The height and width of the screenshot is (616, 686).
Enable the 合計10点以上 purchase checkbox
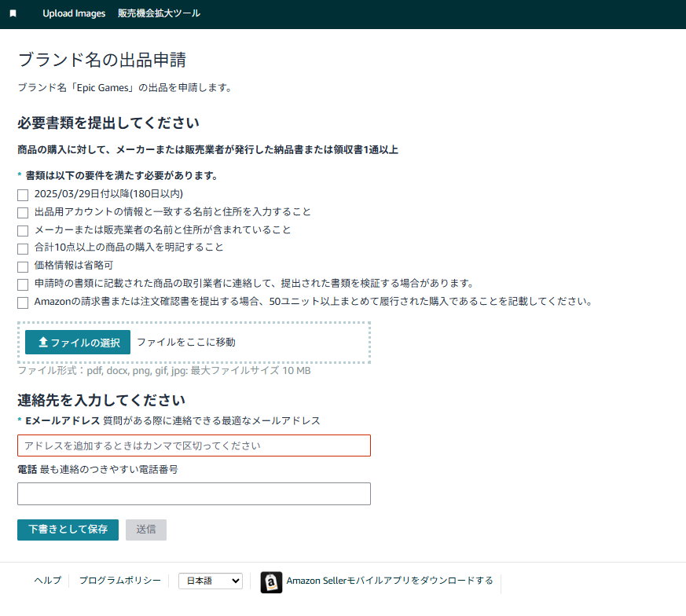[23, 248]
